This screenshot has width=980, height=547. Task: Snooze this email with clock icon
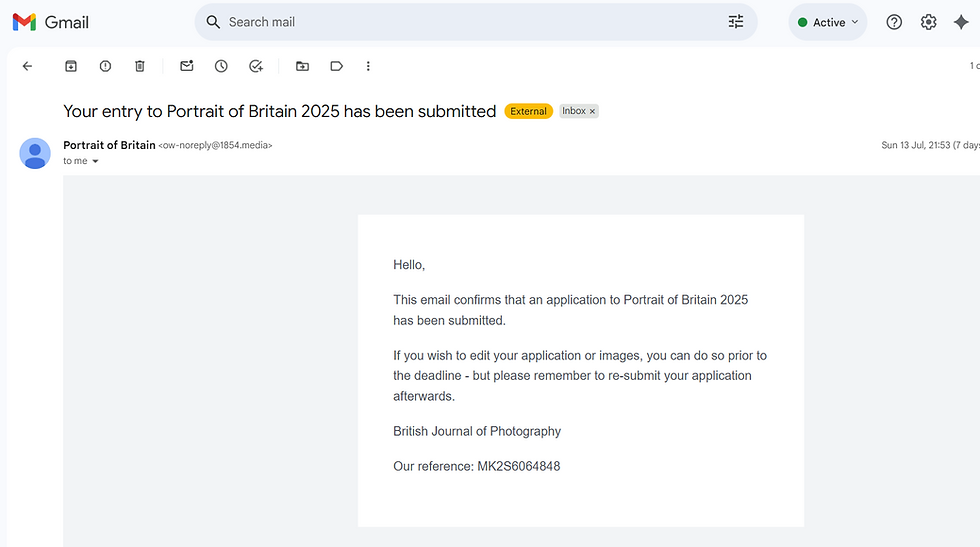click(221, 66)
